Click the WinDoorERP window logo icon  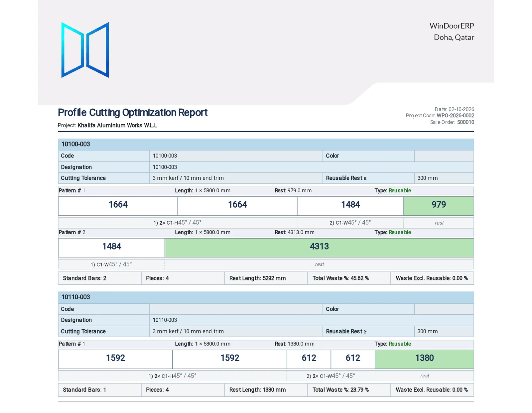85,50
